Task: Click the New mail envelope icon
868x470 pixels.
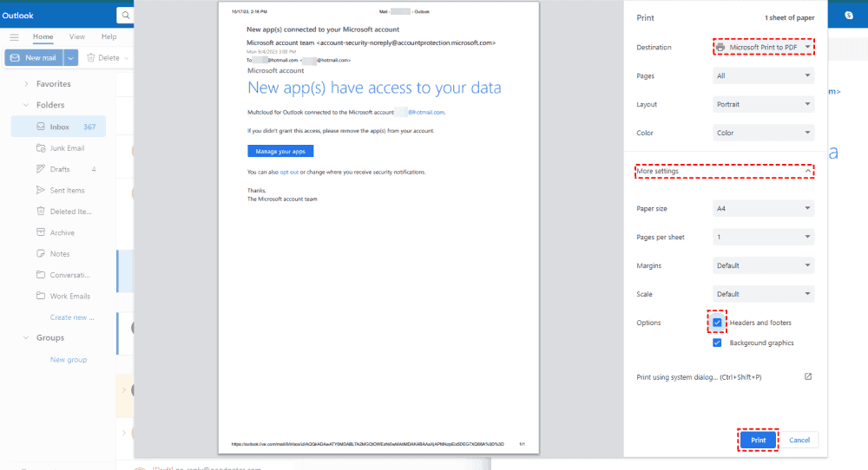Action: (15, 57)
